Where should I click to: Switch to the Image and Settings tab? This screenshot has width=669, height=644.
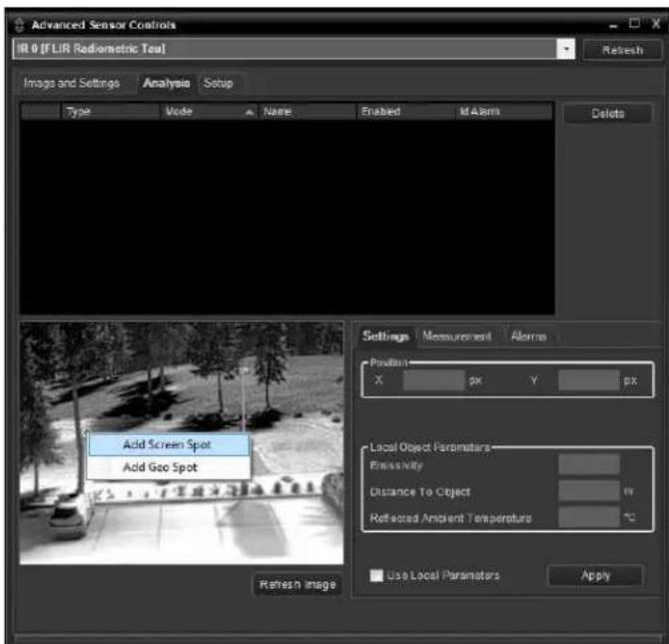72,83
